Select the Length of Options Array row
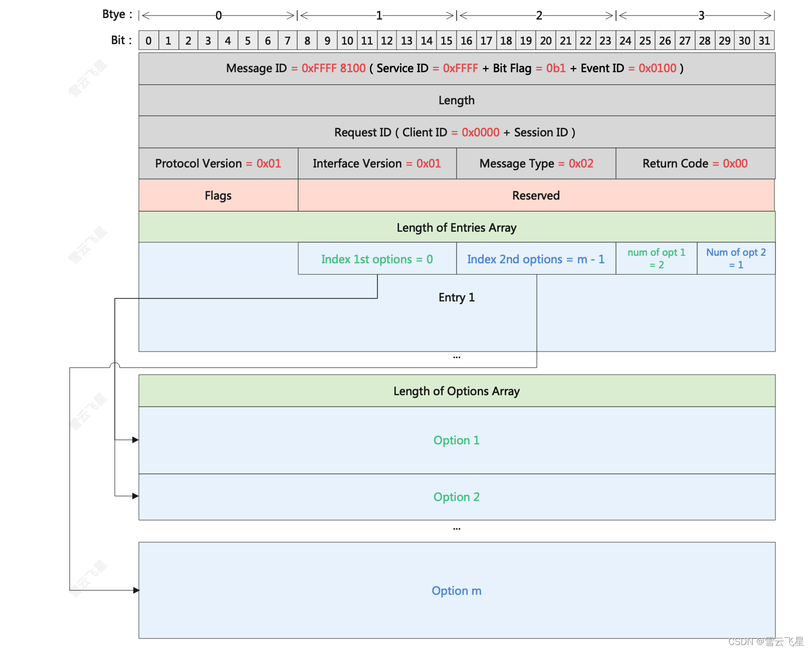Image resolution: width=812 pixels, height=651 pixels. pyautogui.click(x=456, y=391)
